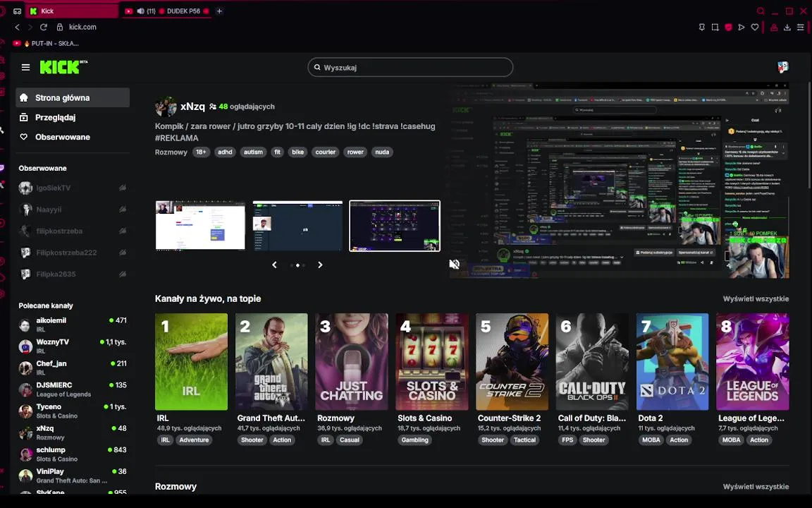The width and height of the screenshot is (812, 508).
Task: Select the nuda stream tag
Action: click(381, 152)
